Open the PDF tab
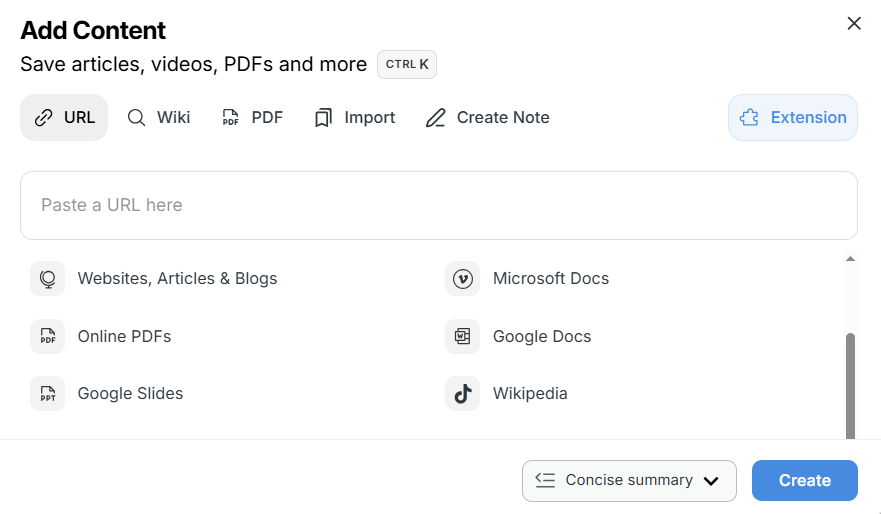Image resolution: width=881 pixels, height=514 pixels. (252, 117)
